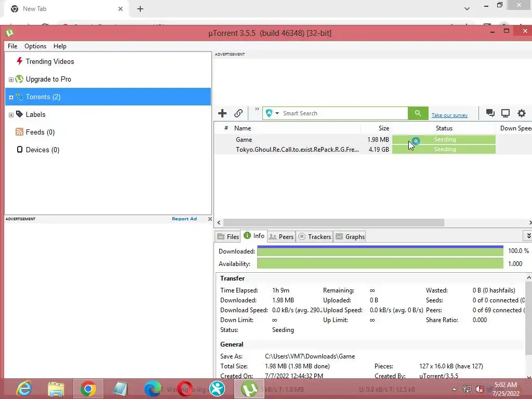532x399 pixels.
Task: Open File Explorer from the taskbar
Action: 56,389
